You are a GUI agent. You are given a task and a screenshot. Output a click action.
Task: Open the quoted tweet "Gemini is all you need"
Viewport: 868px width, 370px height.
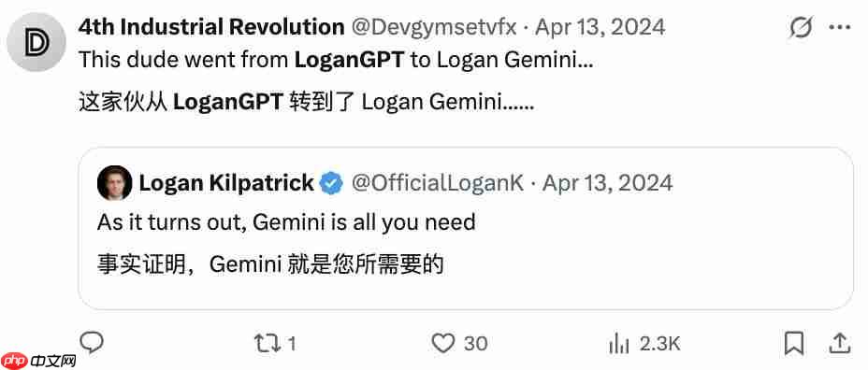click(x=466, y=228)
